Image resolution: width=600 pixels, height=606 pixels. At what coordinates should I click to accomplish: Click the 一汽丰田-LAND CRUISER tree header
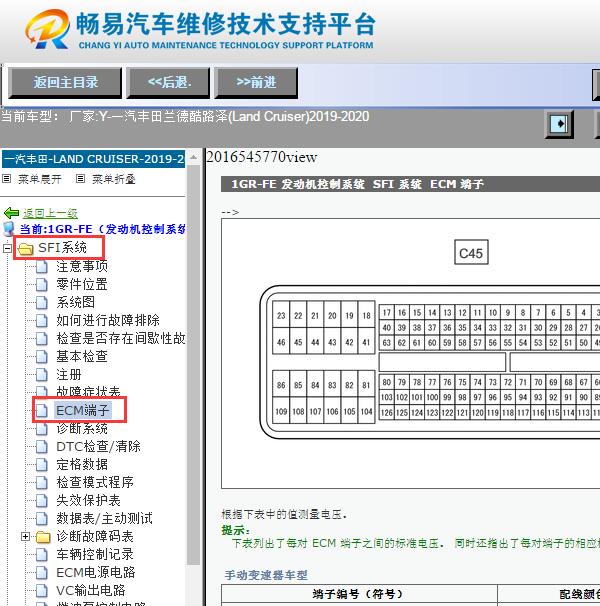click(94, 159)
